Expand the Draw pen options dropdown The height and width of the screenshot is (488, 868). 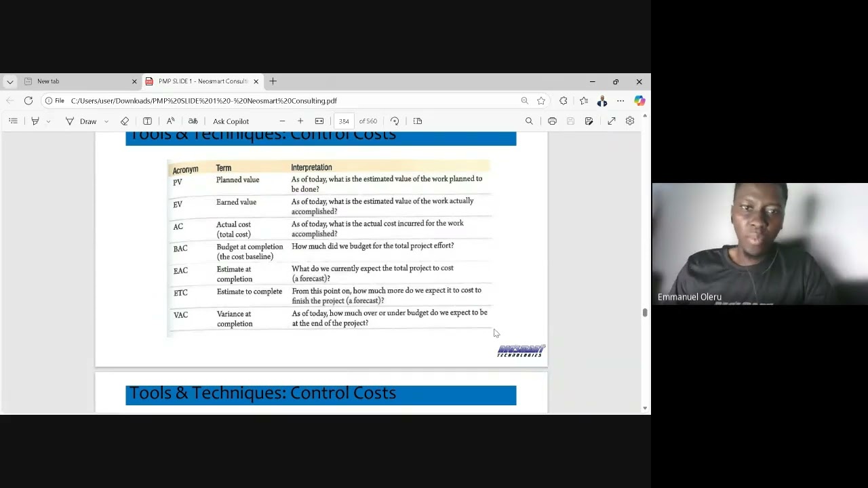pos(106,122)
